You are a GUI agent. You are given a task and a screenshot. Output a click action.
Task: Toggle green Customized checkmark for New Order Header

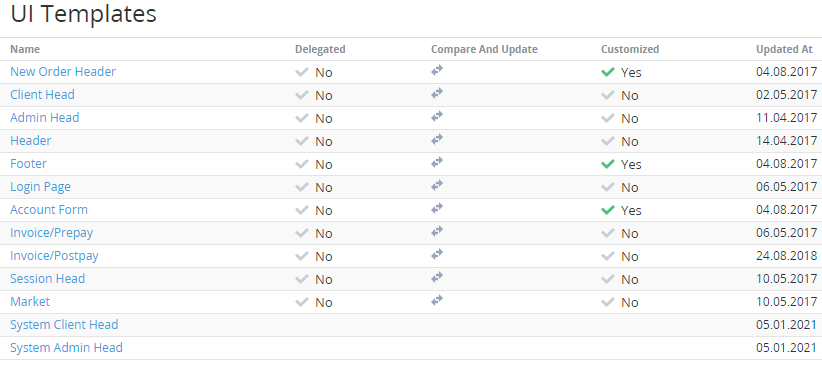pyautogui.click(x=608, y=72)
